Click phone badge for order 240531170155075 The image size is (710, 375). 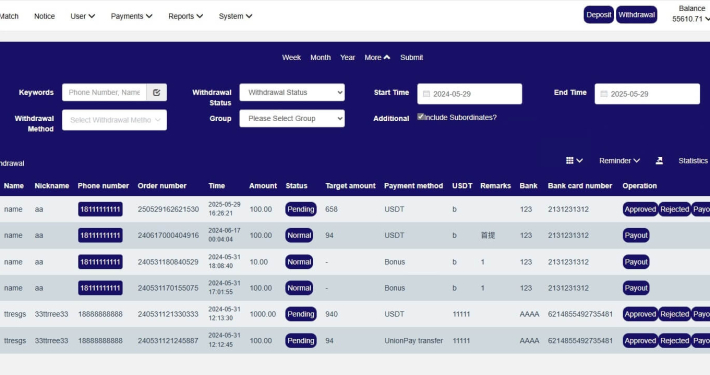tap(100, 288)
